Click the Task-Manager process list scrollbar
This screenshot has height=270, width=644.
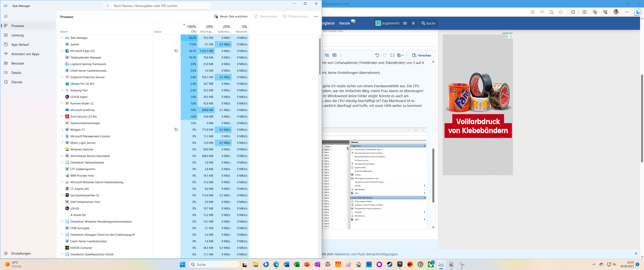[x=320, y=56]
